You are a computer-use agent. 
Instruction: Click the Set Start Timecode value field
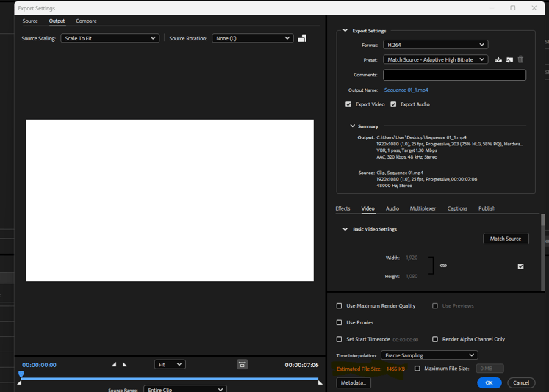tap(406, 340)
